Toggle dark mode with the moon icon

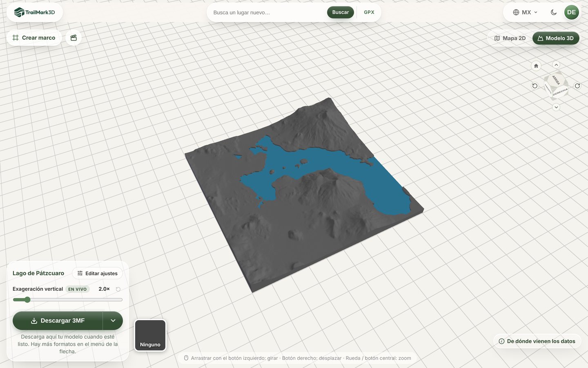pos(554,12)
